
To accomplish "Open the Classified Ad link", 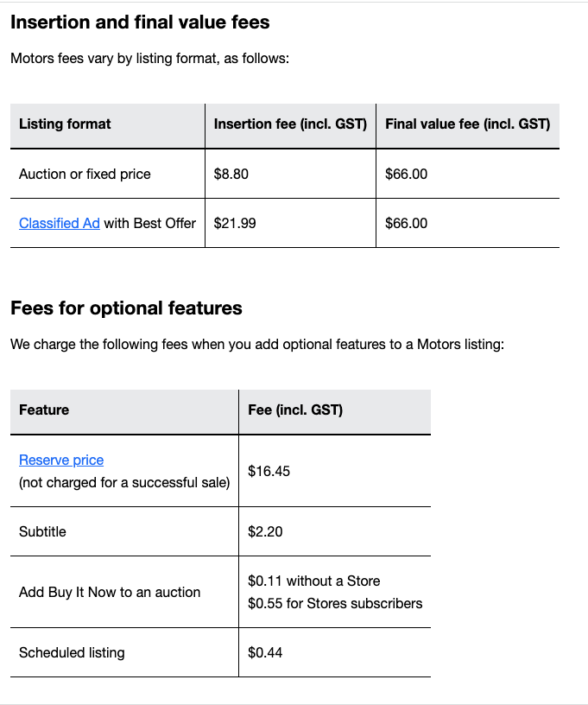I will (60, 223).
